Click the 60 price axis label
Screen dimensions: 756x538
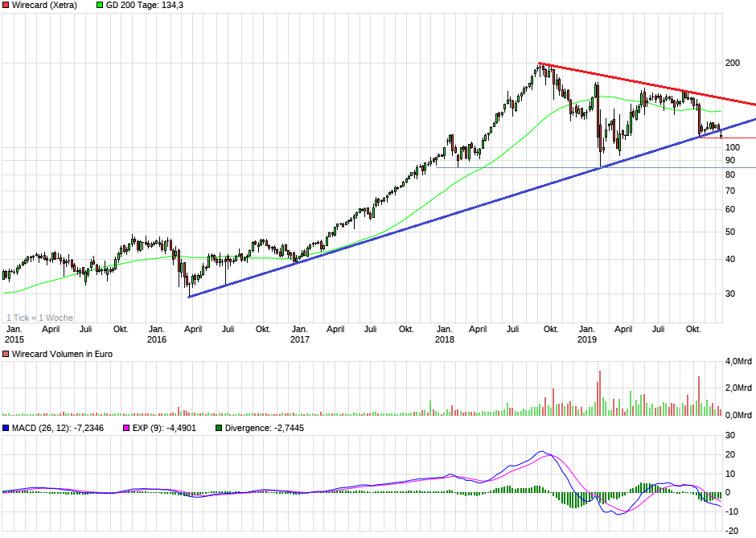tap(730, 210)
